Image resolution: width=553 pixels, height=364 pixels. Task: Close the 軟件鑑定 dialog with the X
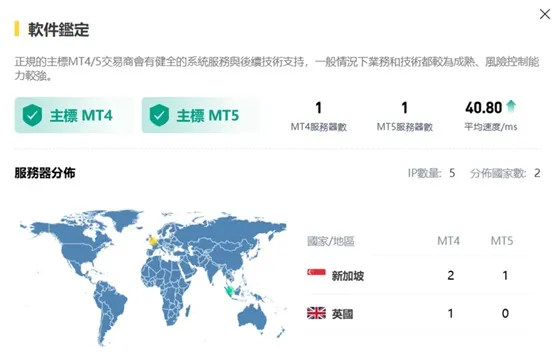point(545,14)
